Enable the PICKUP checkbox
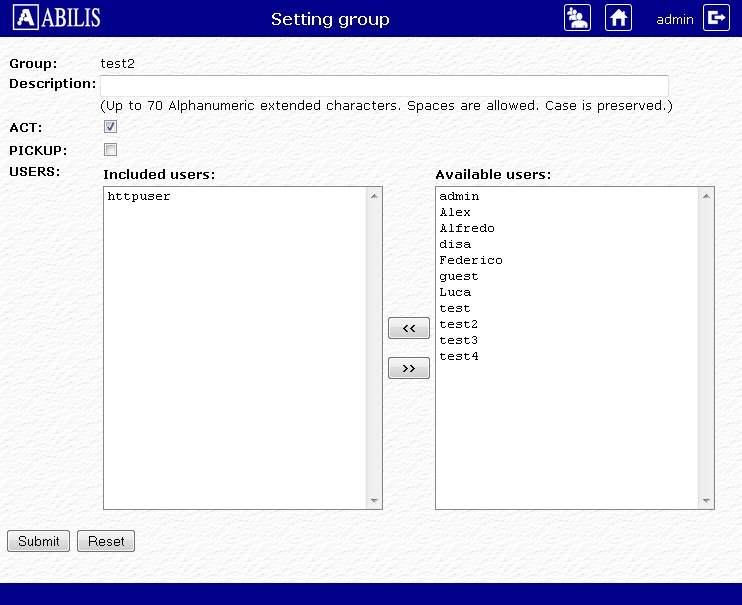Viewport: 742px width, 605px height. pyautogui.click(x=111, y=150)
